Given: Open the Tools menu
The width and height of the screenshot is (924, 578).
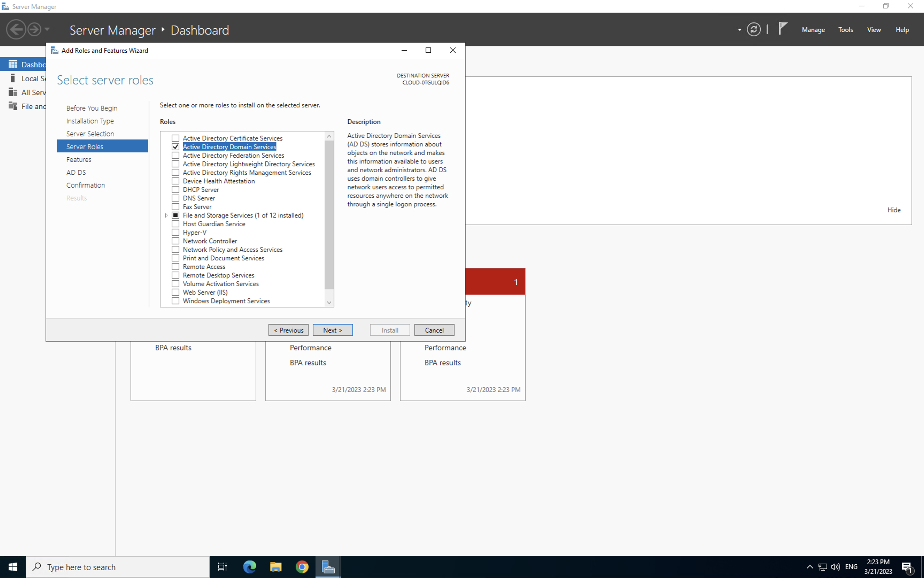Looking at the screenshot, I should click(x=845, y=30).
